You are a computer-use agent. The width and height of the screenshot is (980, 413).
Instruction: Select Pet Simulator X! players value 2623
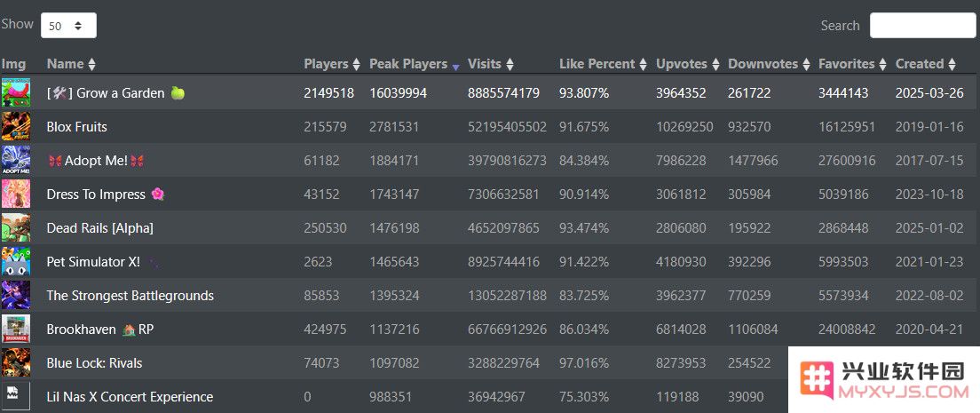318,262
